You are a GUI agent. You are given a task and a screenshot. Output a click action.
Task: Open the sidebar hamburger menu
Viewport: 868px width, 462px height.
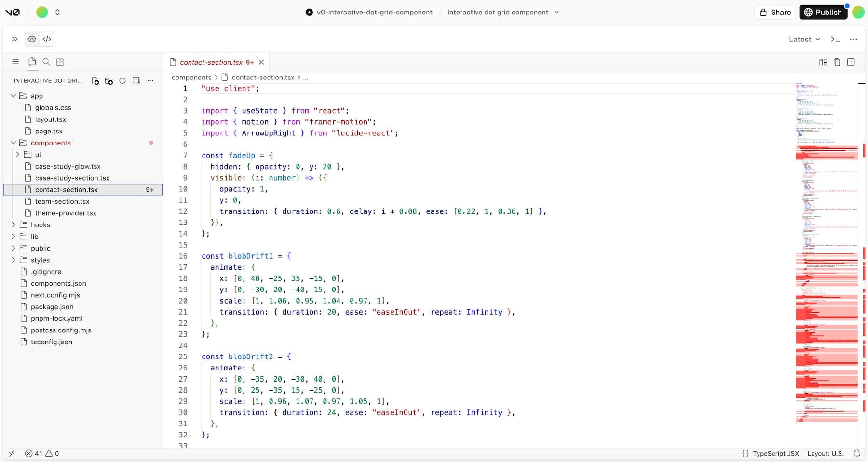(x=15, y=62)
